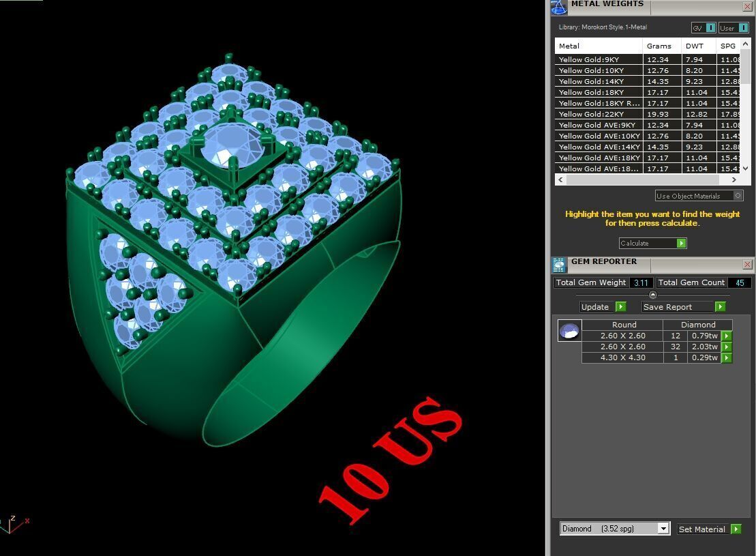The width and height of the screenshot is (756, 556).
Task: Select the Yellow Gold:18KY row
Action: pyautogui.click(x=648, y=92)
